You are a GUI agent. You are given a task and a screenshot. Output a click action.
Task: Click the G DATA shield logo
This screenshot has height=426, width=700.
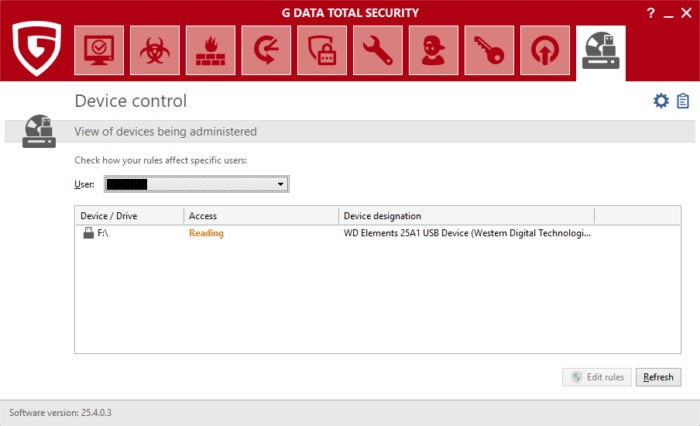[x=37, y=48]
